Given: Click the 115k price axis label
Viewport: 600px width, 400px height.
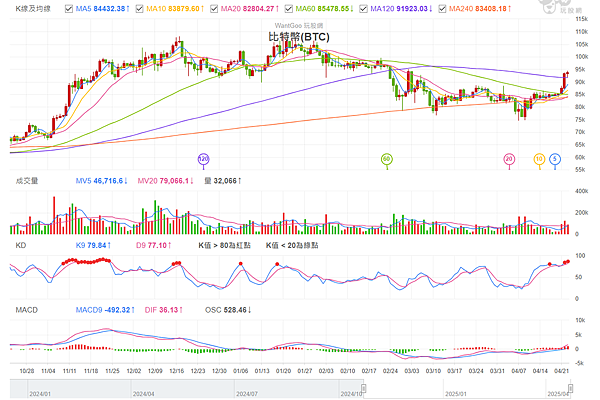Looking at the screenshot, I should click(582, 19).
